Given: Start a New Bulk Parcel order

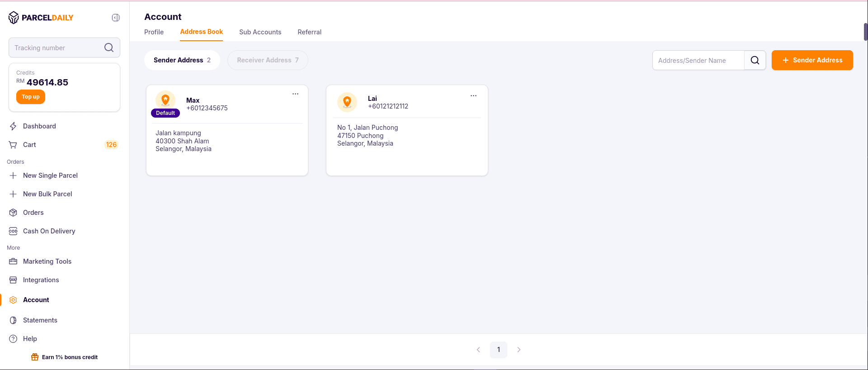Looking at the screenshot, I should (x=47, y=194).
